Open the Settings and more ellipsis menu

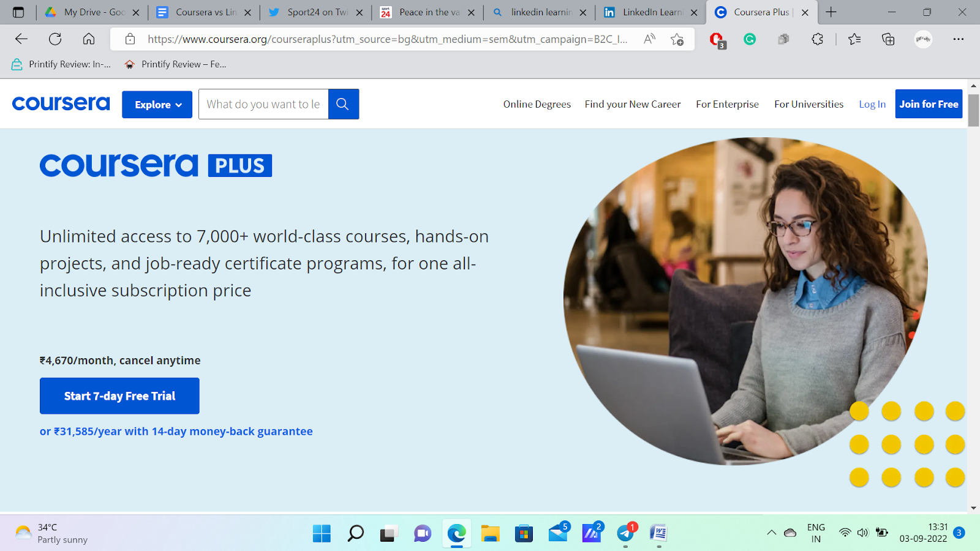point(959,39)
